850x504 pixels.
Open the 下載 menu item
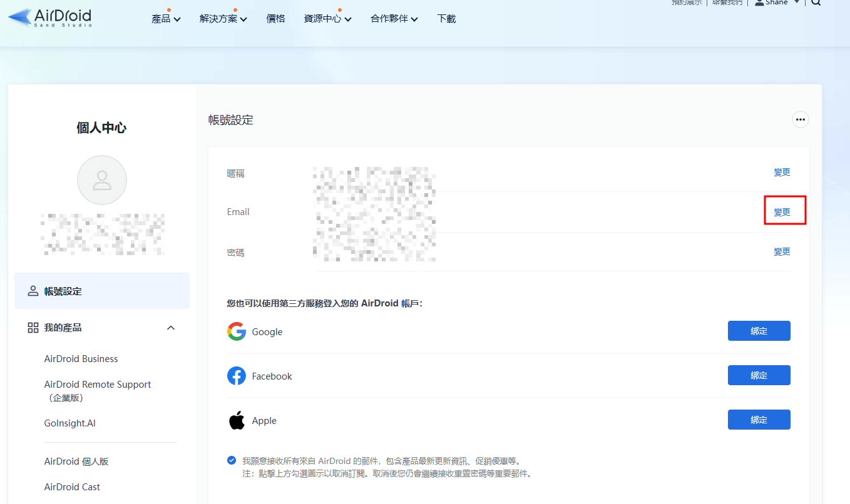(x=446, y=19)
